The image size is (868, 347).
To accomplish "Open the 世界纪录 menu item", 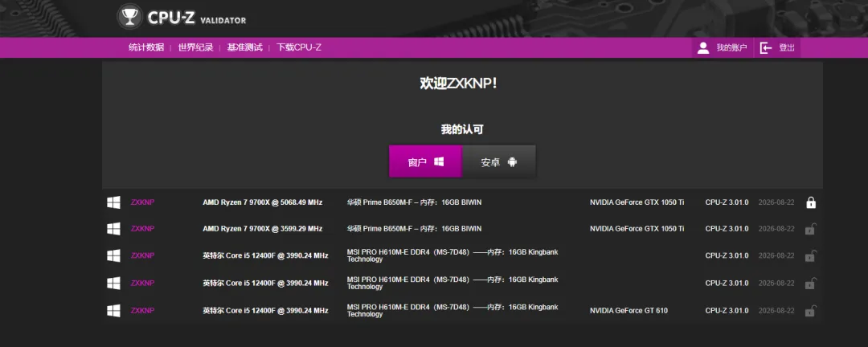I will (x=195, y=47).
